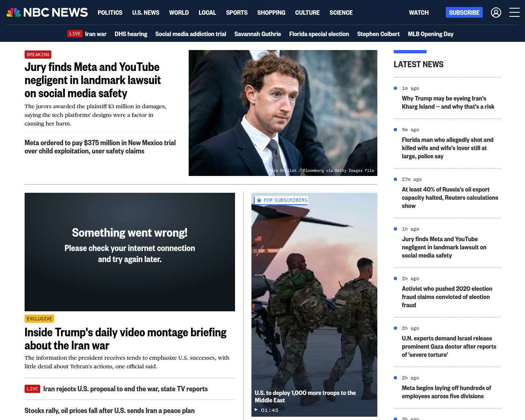The image size is (525, 420).
Task: Click the red LIVE badge beside Iran war
Action: 75,34
